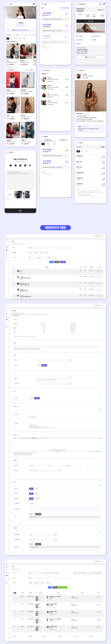Screen dimensions: 111x644
Task: Click the add photo plus icon
Action: pyautogui.click(x=10, y=194)
